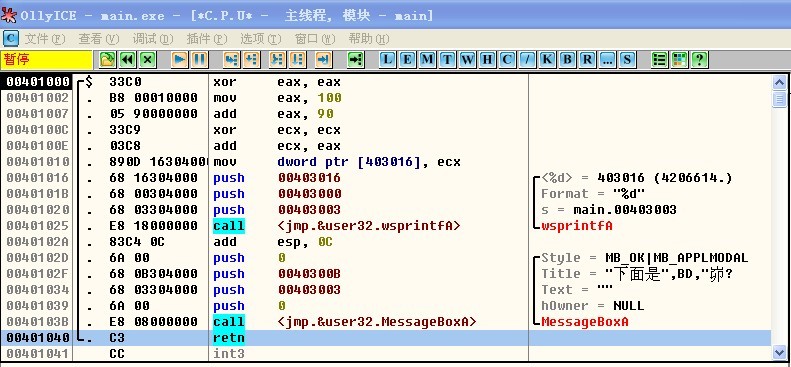791x367 pixels.
Task: Click the Execute till return icon
Action: pyautogui.click(x=323, y=60)
